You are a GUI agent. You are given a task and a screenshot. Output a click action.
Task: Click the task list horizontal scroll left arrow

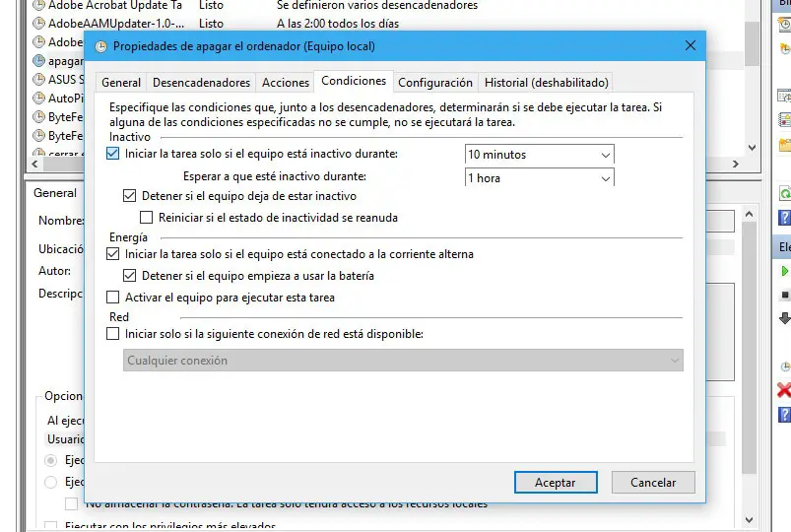(34, 165)
